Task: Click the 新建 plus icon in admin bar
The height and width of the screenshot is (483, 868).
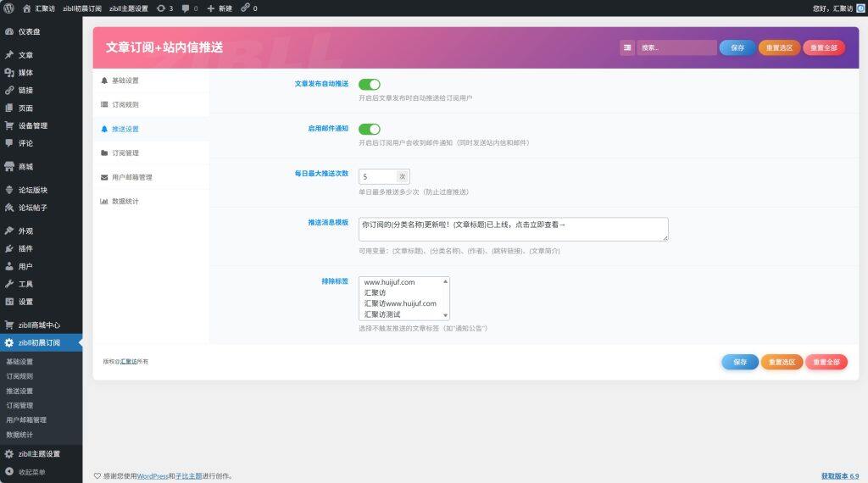Action: [220, 8]
